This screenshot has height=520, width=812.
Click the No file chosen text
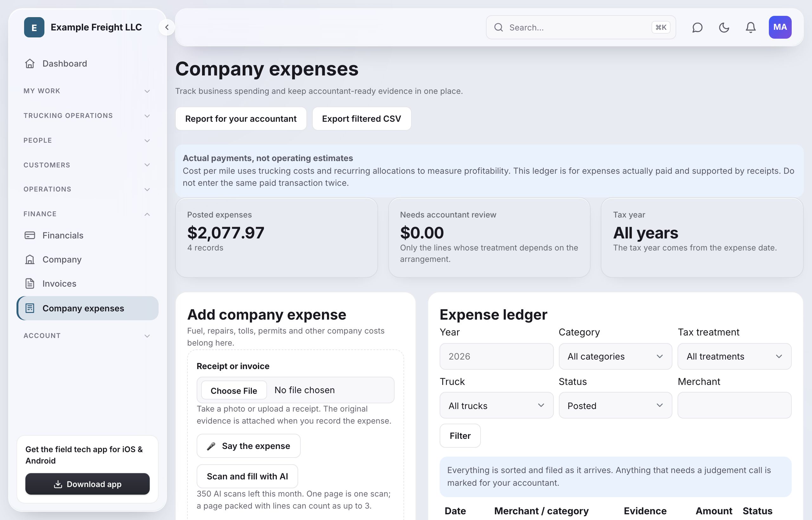(304, 390)
